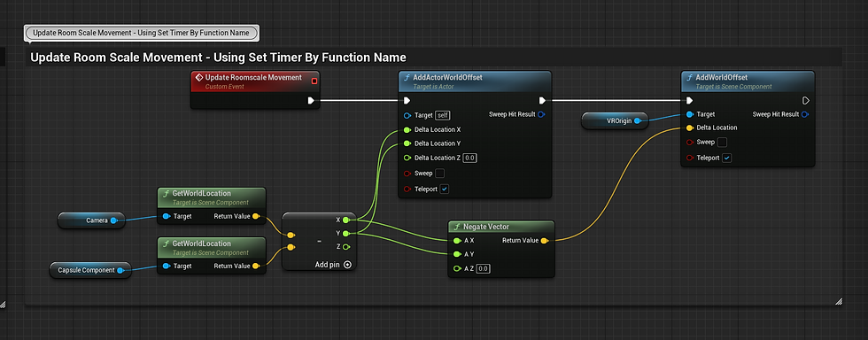Screen dimensions: 868x340
Task: Click the comment box bottom-right resize handle
Action: point(839,301)
